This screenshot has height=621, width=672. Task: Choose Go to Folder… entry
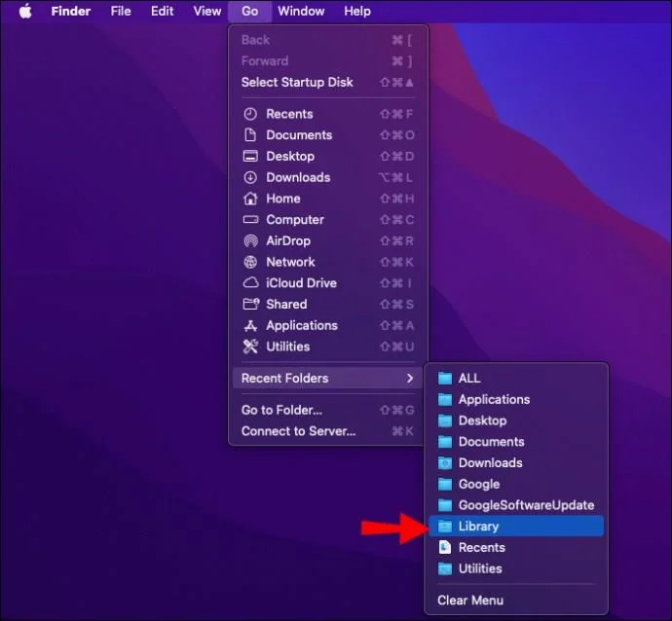(x=328, y=410)
